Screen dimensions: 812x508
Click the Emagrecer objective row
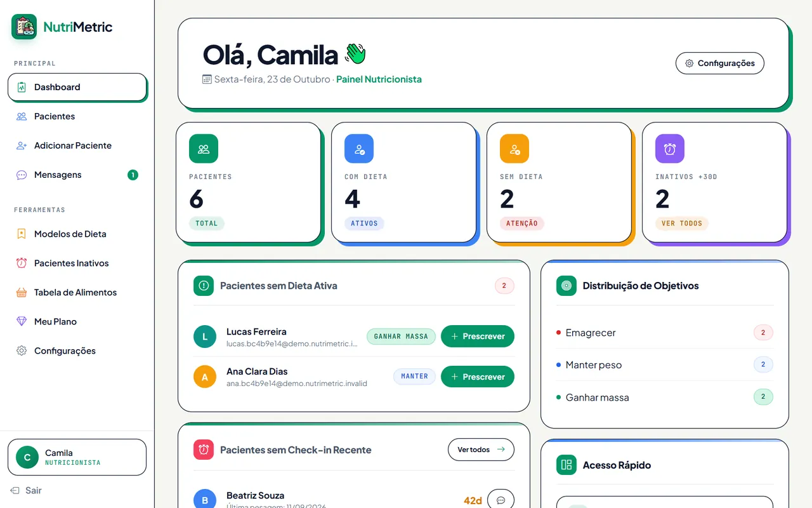point(665,332)
